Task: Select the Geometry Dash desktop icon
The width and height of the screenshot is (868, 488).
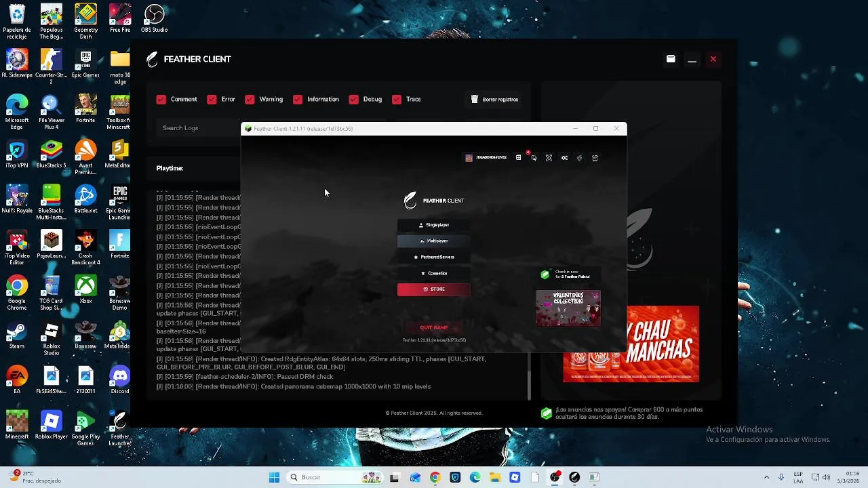Action: [x=85, y=22]
